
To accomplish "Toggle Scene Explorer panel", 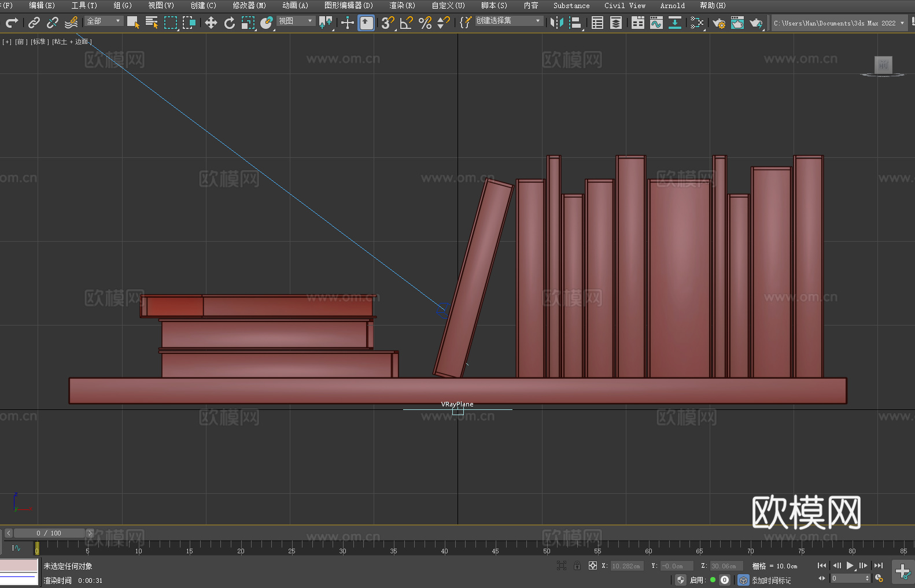I will tap(597, 23).
